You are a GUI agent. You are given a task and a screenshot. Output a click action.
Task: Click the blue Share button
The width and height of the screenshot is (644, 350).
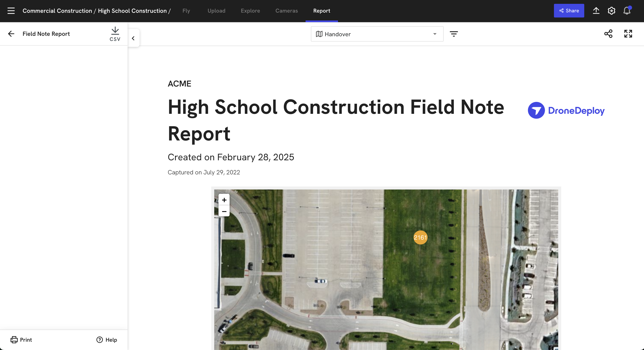pyautogui.click(x=569, y=11)
